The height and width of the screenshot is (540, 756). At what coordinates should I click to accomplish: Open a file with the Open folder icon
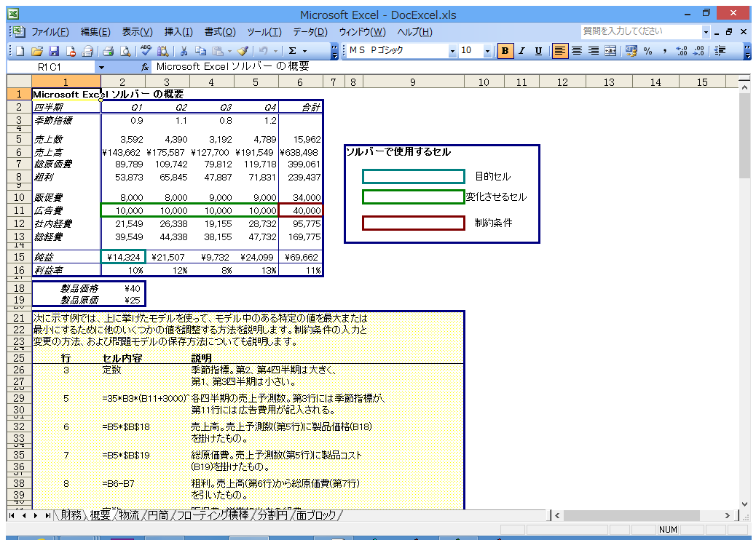(36, 51)
